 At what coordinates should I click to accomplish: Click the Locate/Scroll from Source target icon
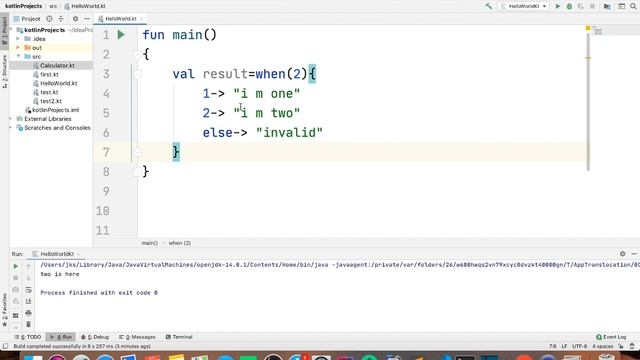(x=49, y=19)
